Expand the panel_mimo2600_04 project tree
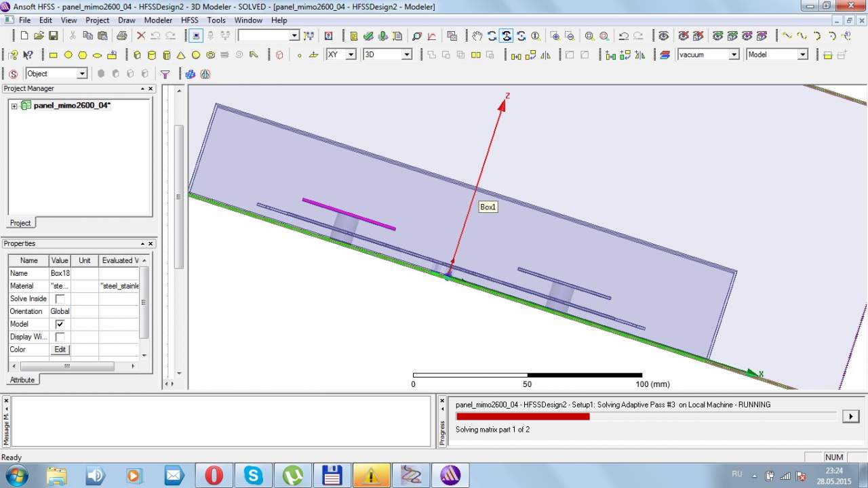Screen dimensions: 868x488 [x=14, y=106]
